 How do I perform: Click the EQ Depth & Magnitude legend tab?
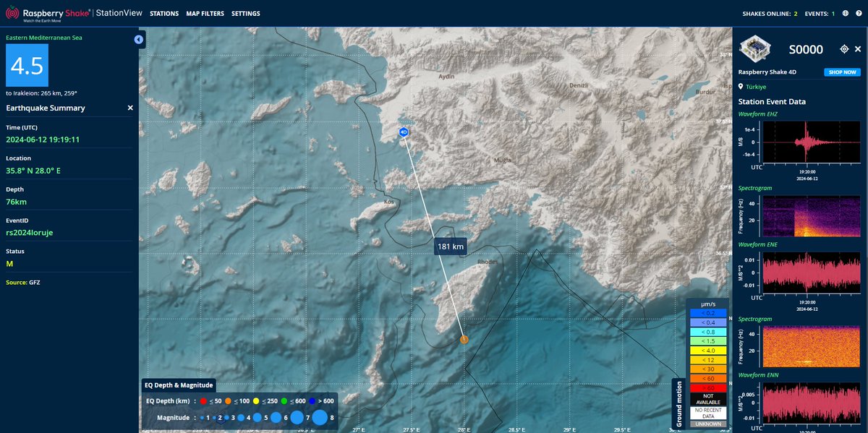tap(177, 385)
